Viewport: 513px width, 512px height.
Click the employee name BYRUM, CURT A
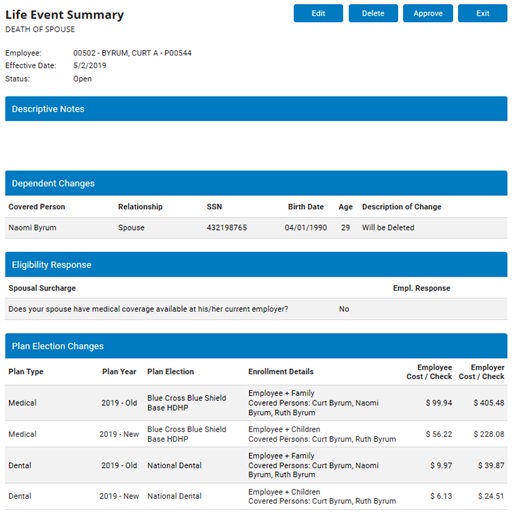pyautogui.click(x=130, y=53)
